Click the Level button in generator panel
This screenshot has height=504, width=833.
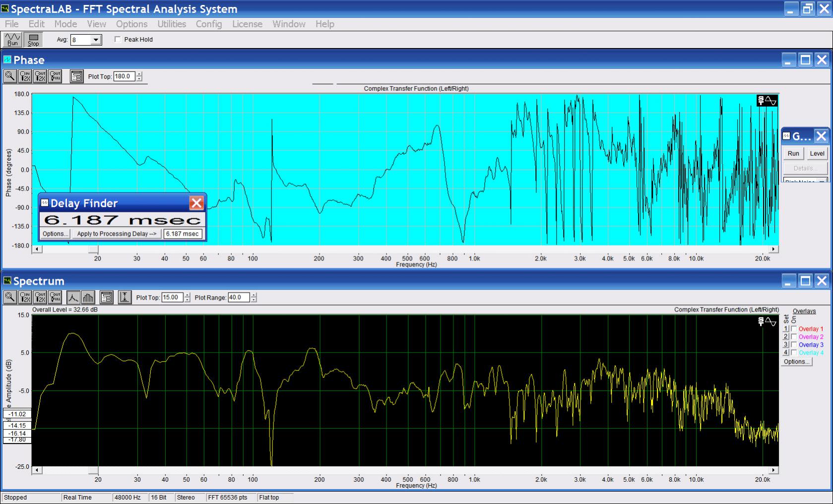point(817,153)
